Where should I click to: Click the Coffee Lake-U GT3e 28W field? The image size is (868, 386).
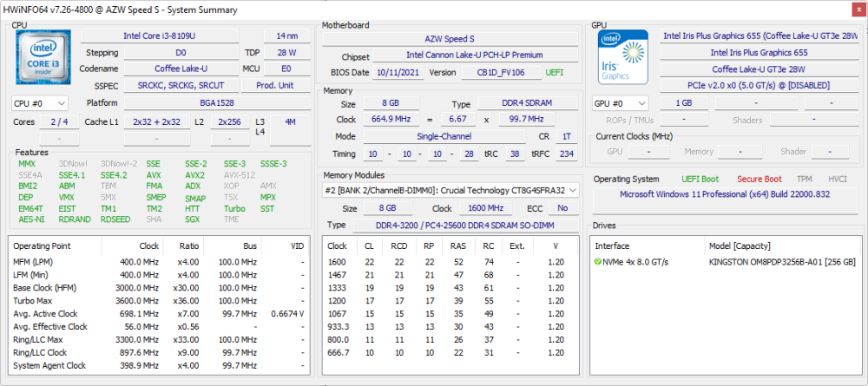click(759, 69)
